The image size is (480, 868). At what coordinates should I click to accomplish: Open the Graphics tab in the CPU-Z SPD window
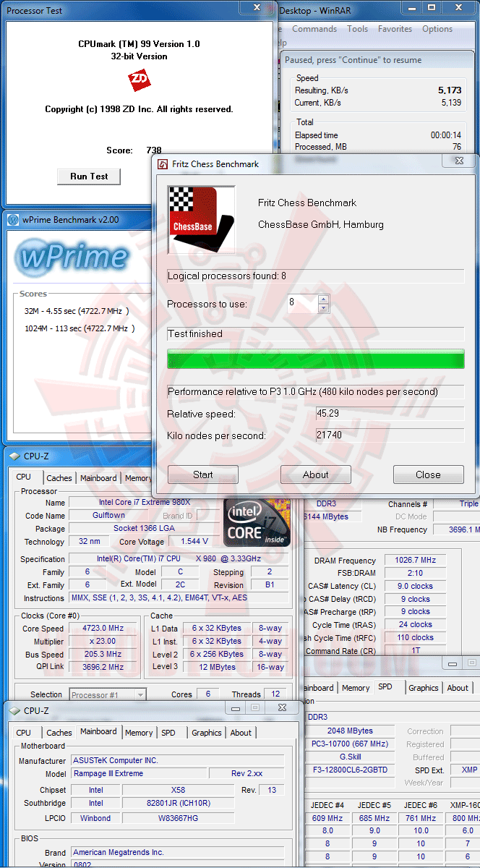pyautogui.click(x=424, y=688)
